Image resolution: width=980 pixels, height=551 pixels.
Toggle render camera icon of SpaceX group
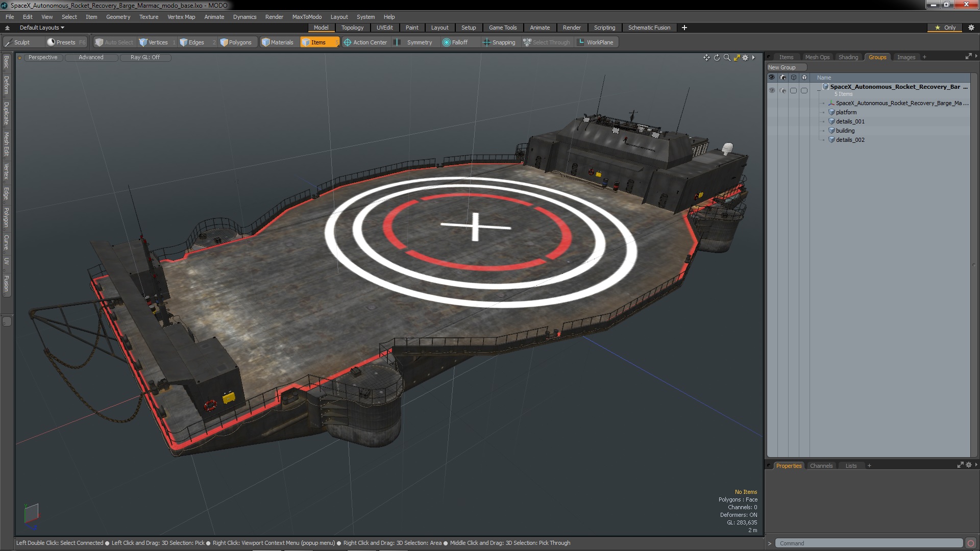[x=783, y=90]
